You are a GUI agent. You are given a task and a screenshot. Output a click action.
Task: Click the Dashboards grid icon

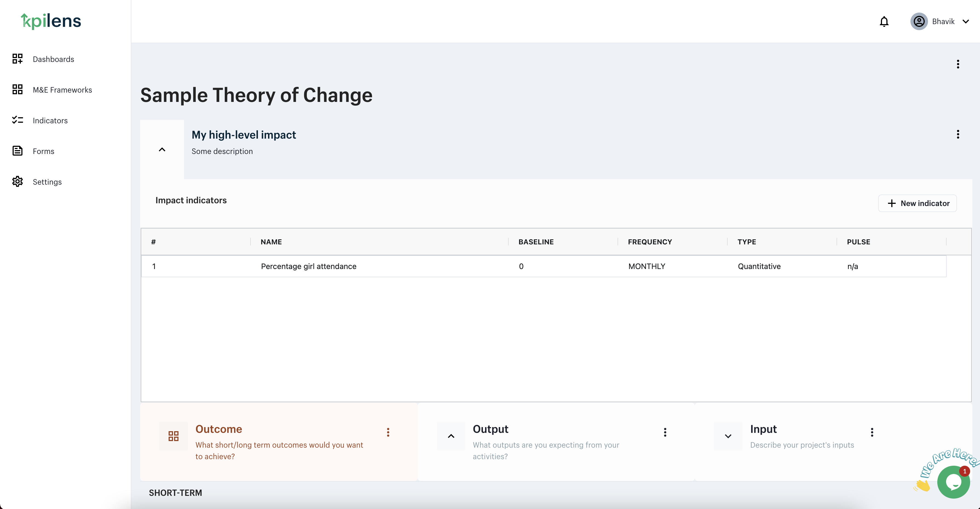point(18,59)
